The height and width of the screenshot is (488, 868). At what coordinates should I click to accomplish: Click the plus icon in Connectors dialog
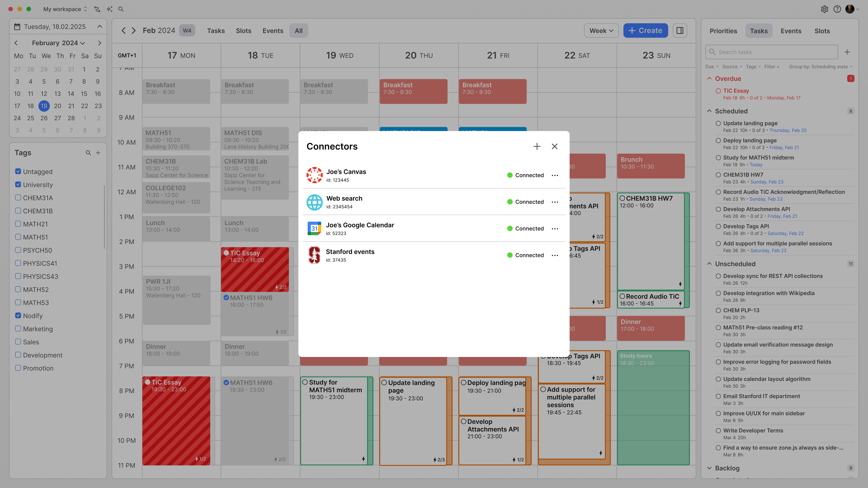point(537,146)
